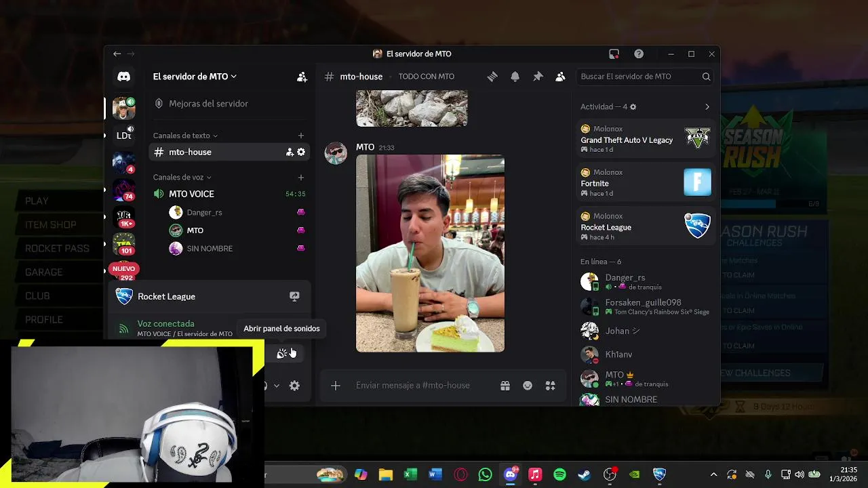Open the server icon with 74 badge
868x488 pixels.
123,190
